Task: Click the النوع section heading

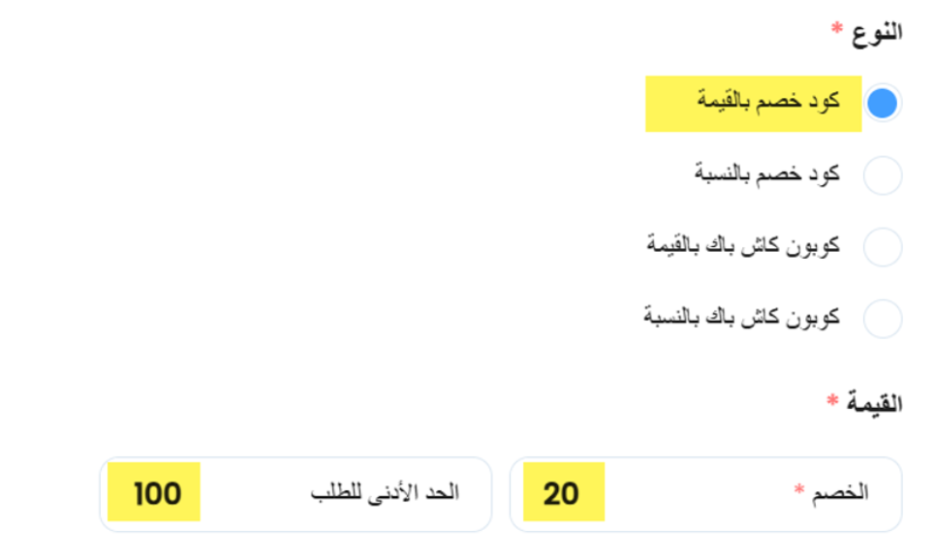Action: [x=877, y=32]
